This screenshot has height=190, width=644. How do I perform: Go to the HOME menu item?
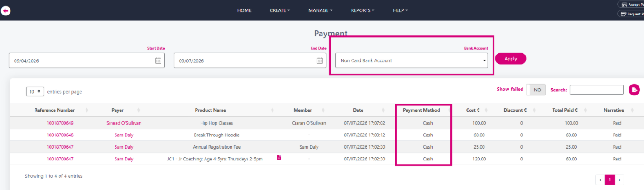coord(244,10)
